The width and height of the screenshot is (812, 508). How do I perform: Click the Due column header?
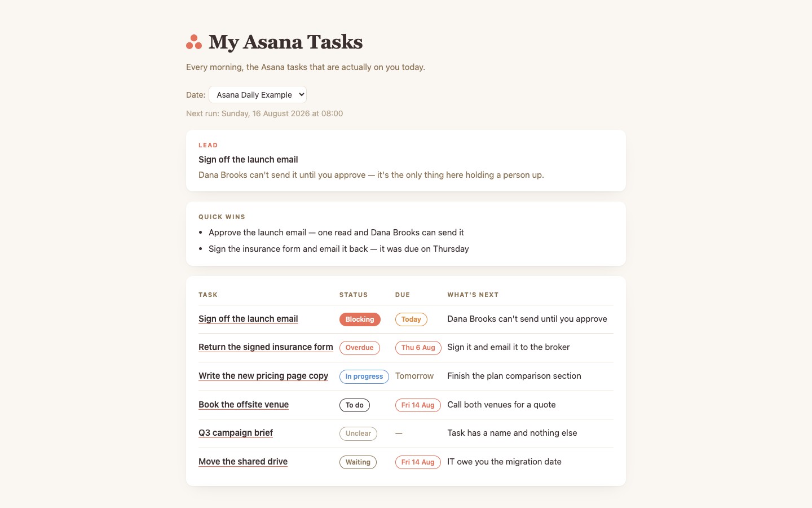(x=403, y=295)
